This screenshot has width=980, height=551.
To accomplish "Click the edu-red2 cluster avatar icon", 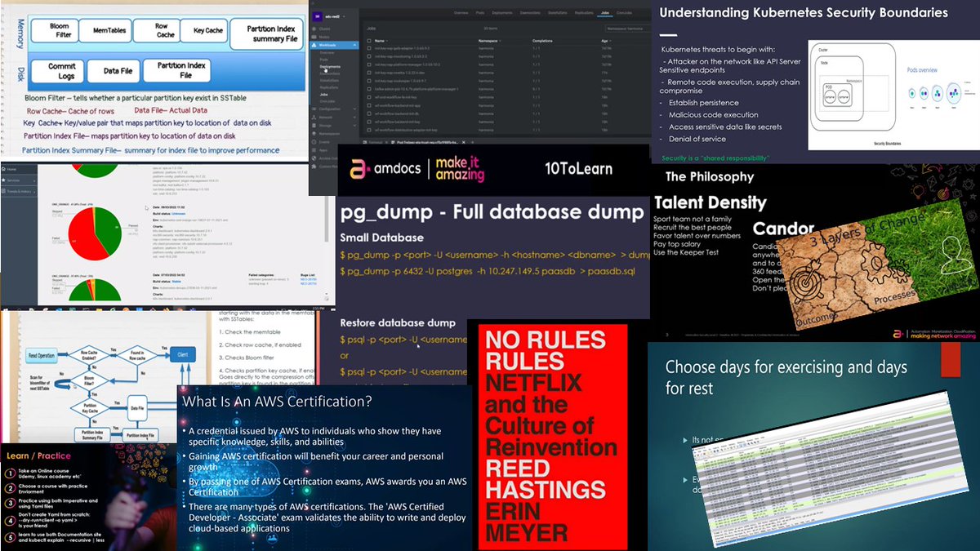I will pyautogui.click(x=318, y=16).
